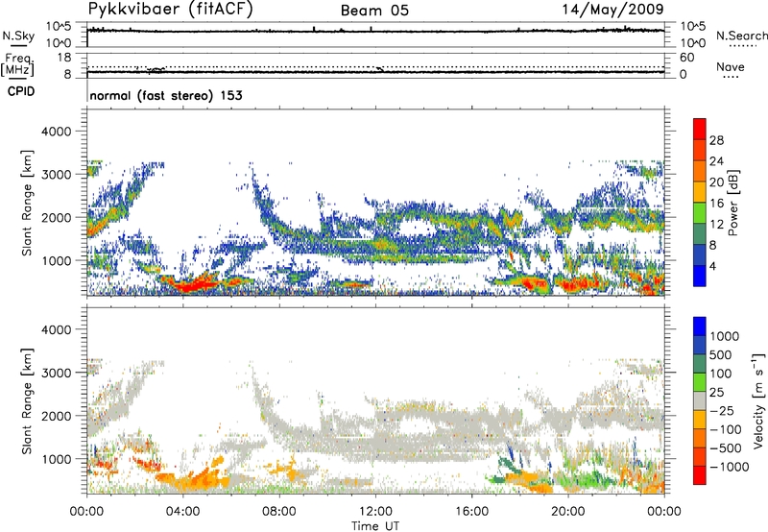Image resolution: width=768 pixels, height=532 pixels.
Task: Click the '08:00' time axis label
Action: 279,512
